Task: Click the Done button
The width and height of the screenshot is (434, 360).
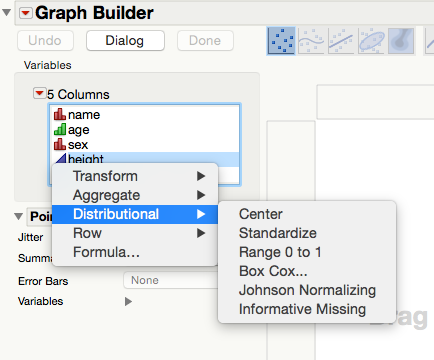Action: coord(205,41)
